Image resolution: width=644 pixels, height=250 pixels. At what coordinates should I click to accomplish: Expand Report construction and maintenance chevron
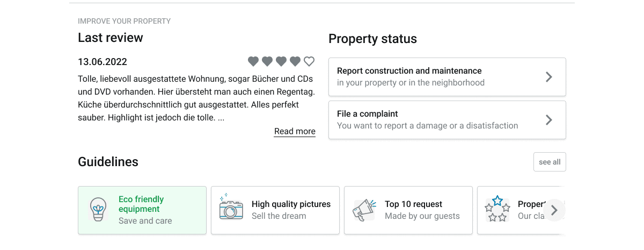[x=548, y=77]
